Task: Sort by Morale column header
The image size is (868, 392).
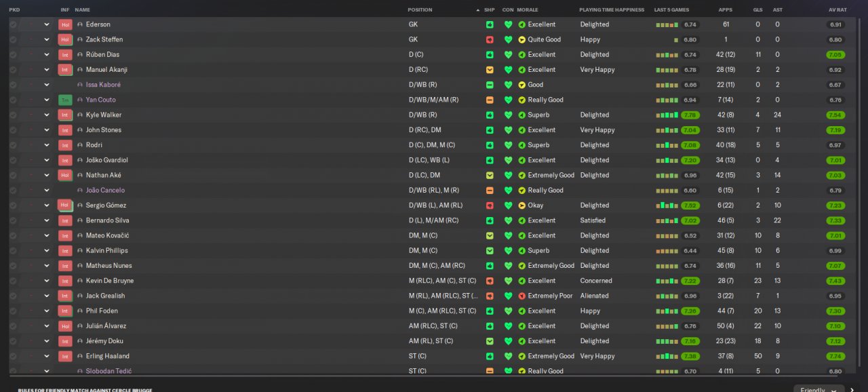Action: point(527,10)
